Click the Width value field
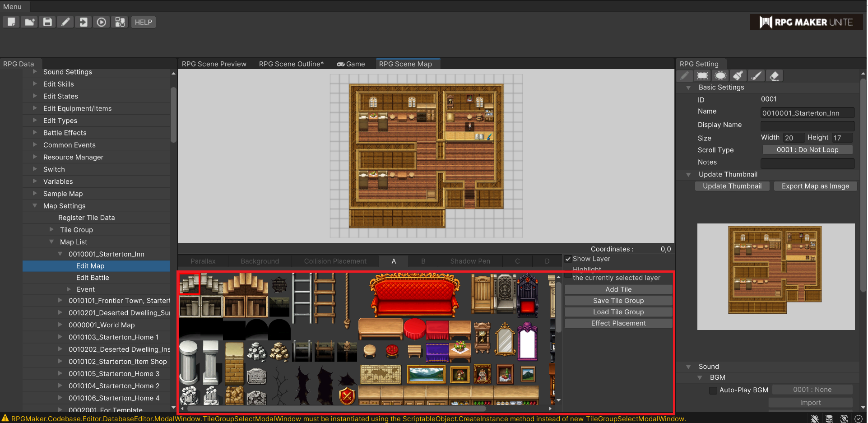868x423 pixels. [794, 138]
